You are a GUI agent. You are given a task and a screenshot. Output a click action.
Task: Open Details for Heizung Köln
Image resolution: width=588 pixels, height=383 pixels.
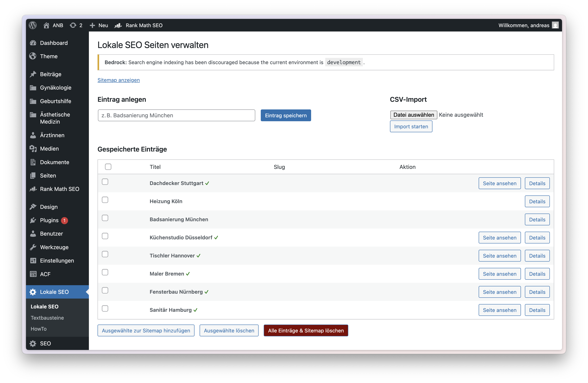[x=537, y=202]
